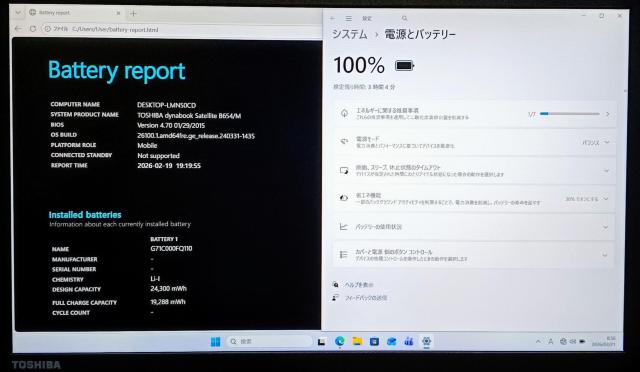Open the Outlook mail taskbar icon
Image resolution: width=640 pixels, height=372 pixels.
[x=391, y=341]
